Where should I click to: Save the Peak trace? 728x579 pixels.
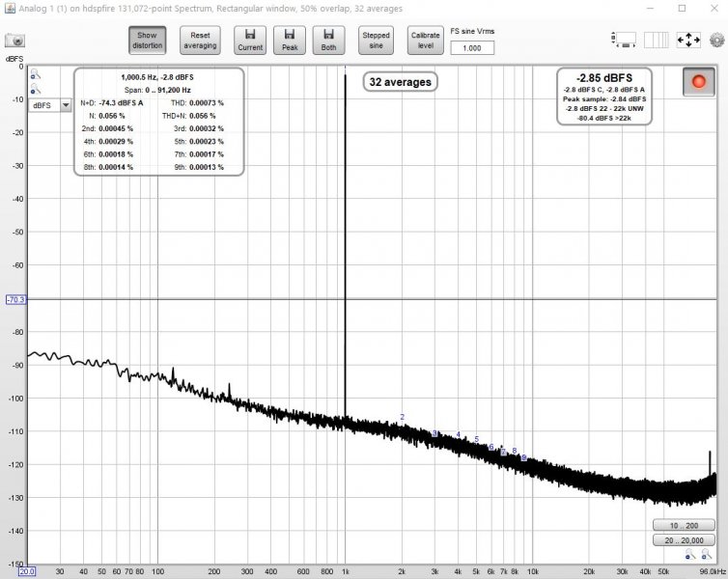(x=290, y=41)
